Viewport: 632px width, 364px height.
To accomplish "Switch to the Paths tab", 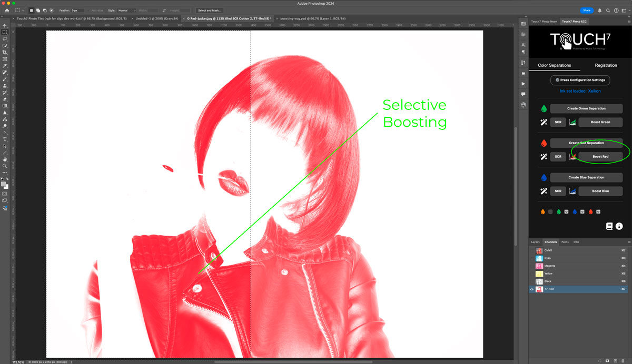I will (x=565, y=242).
